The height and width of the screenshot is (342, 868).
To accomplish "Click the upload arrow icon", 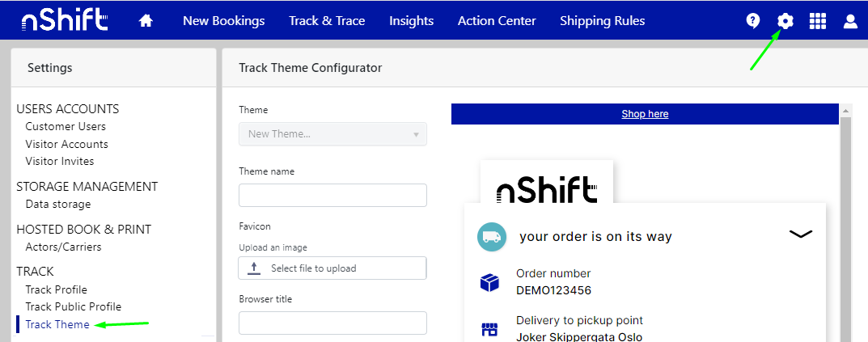I will [254, 268].
